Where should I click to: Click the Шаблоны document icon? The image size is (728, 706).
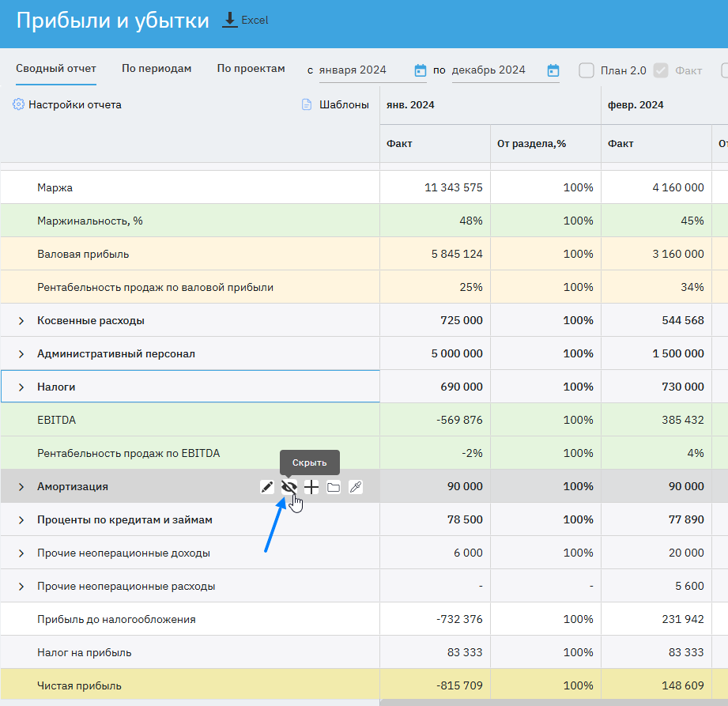pos(307,104)
